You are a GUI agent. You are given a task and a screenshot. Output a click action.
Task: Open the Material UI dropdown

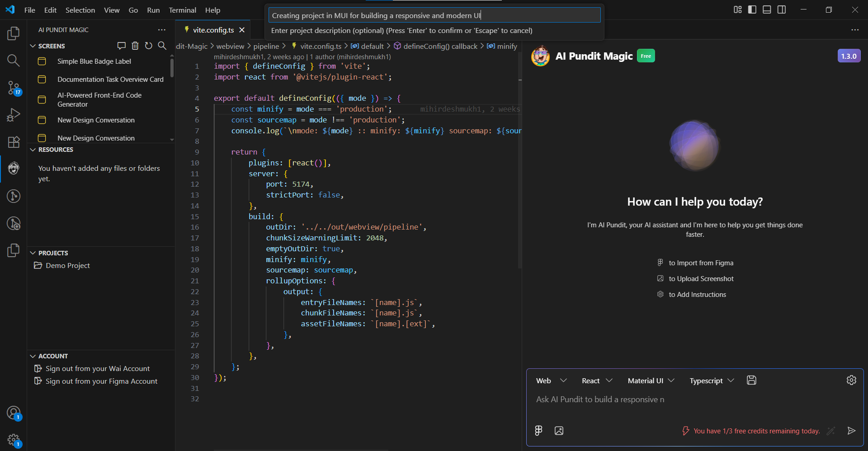(x=651, y=381)
